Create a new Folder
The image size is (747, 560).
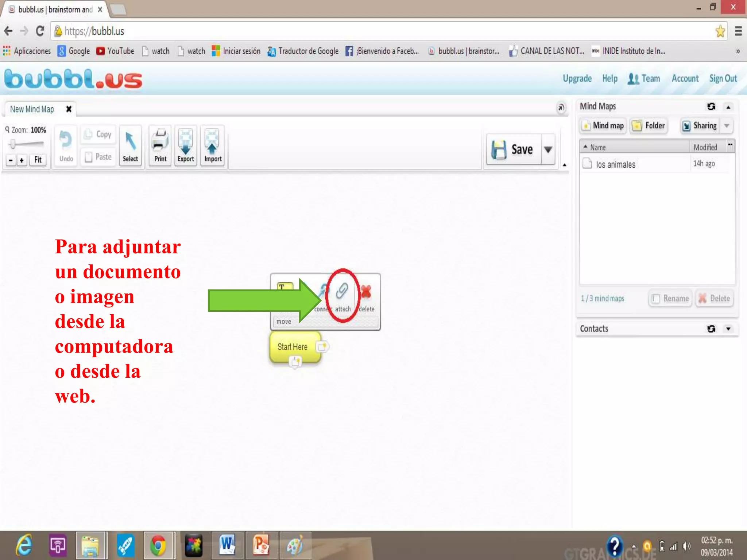pos(649,126)
